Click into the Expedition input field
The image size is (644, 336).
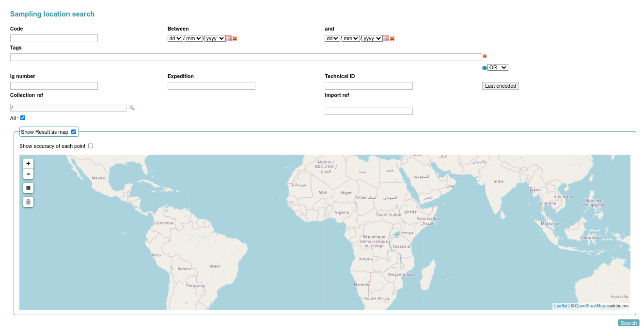[211, 86]
